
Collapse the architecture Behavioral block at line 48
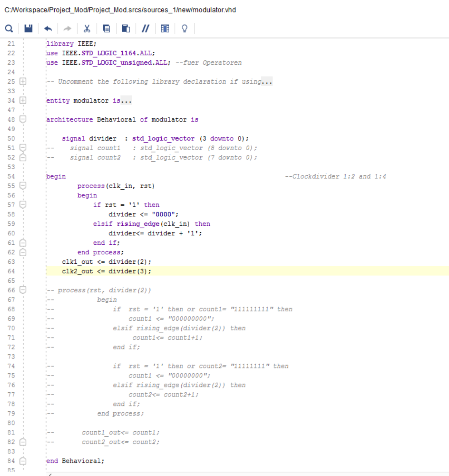[x=23, y=119]
